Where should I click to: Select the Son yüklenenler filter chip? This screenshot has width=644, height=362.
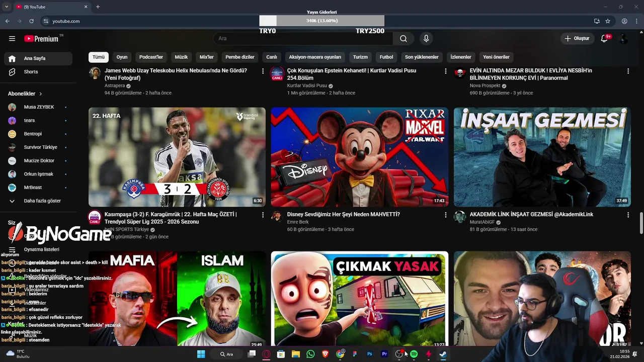[x=422, y=57]
